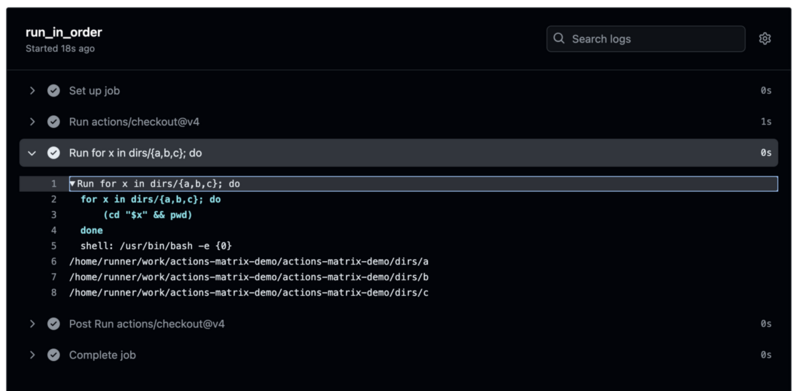800x391 pixels.
Task: Click the output path ending in dirs/c
Action: pyautogui.click(x=249, y=293)
